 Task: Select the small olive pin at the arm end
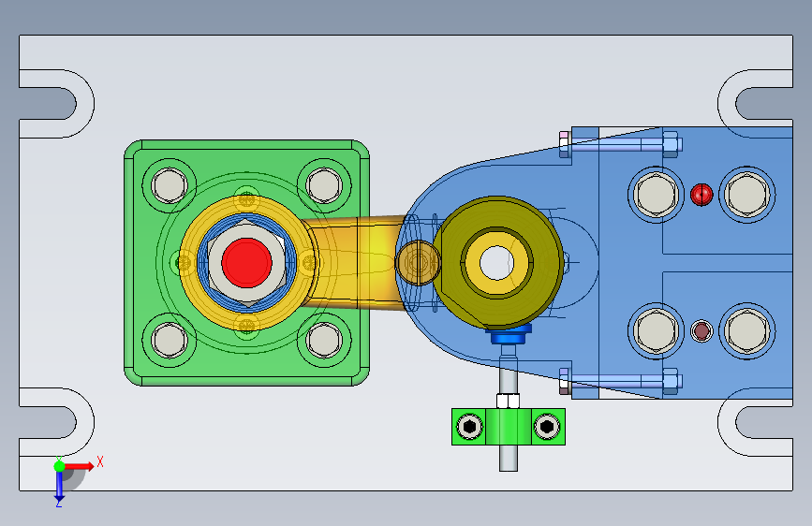click(417, 263)
